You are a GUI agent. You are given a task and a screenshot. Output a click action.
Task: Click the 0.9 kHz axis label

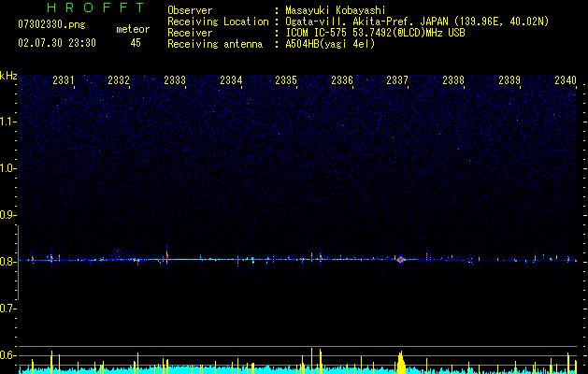point(7,215)
